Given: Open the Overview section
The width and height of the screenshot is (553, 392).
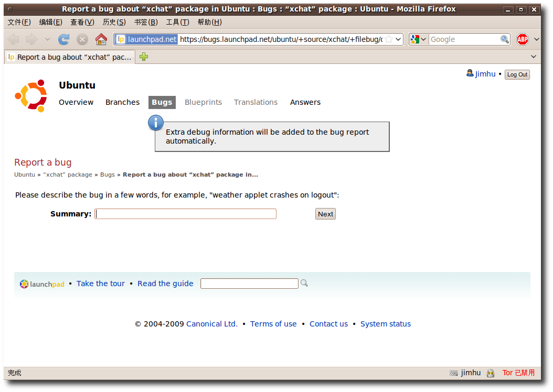Looking at the screenshot, I should 76,102.
